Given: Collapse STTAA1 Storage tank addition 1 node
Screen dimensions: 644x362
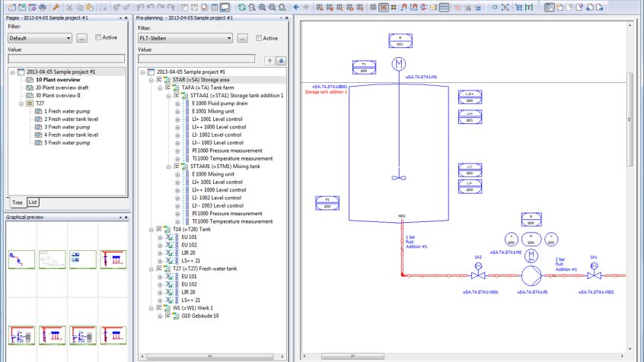Looking at the screenshot, I should pyautogui.click(x=168, y=96).
